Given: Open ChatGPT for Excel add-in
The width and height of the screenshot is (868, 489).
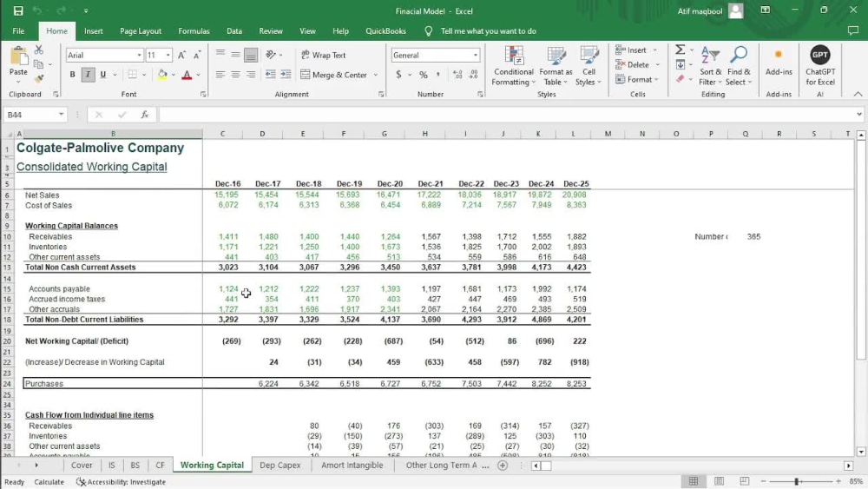Looking at the screenshot, I should (820, 65).
